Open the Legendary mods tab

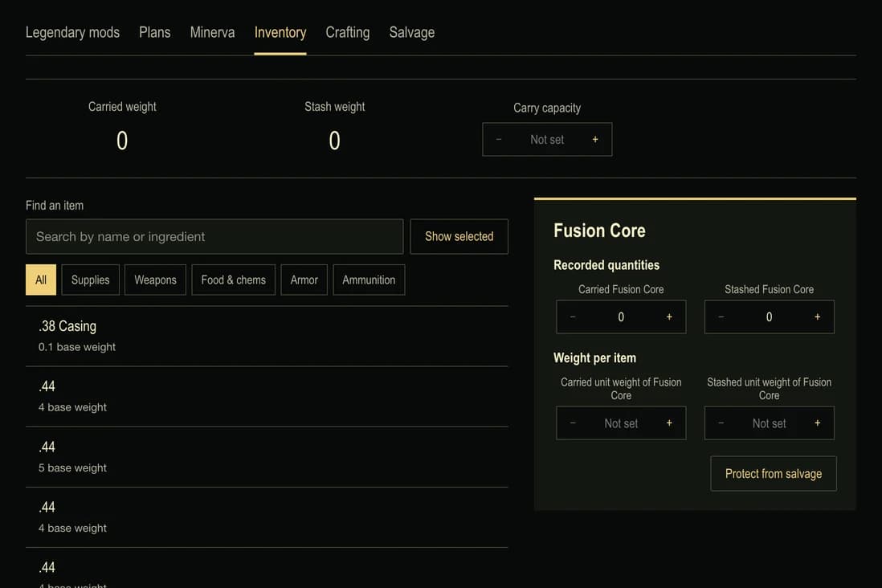72,33
